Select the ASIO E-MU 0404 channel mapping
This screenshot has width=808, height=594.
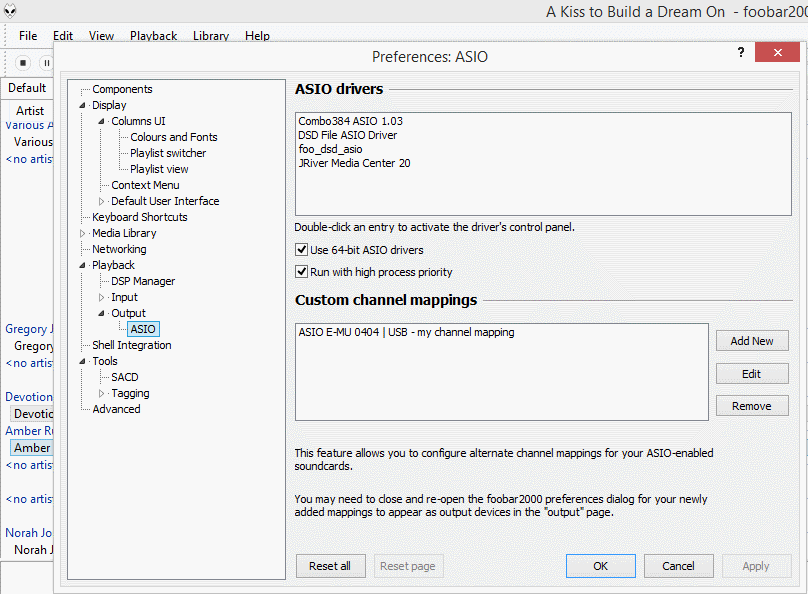[x=406, y=332]
